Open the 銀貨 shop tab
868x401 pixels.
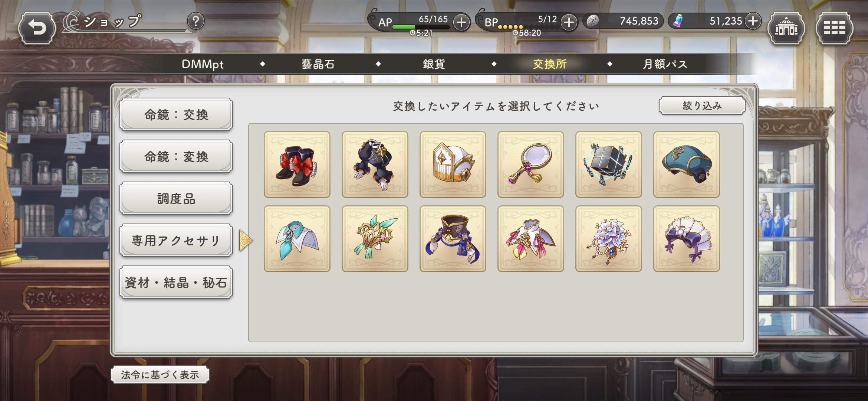[434, 64]
